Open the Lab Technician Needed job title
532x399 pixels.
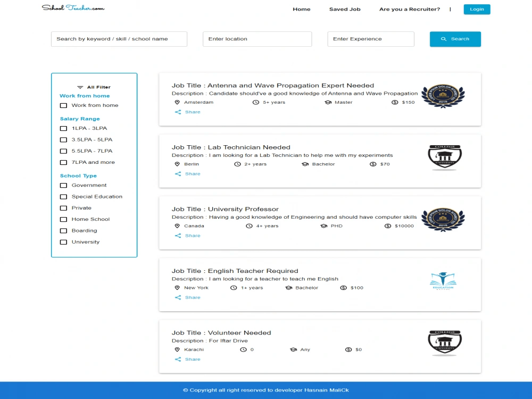coord(231,147)
